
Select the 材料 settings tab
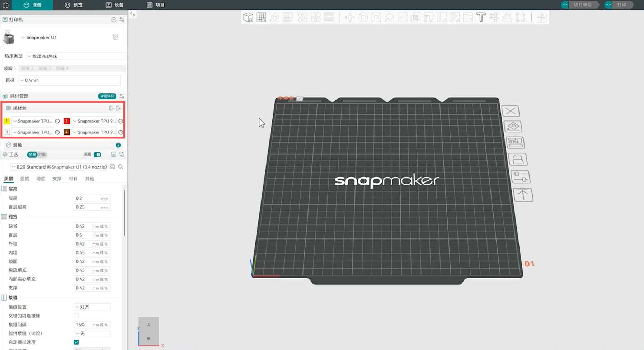point(73,179)
